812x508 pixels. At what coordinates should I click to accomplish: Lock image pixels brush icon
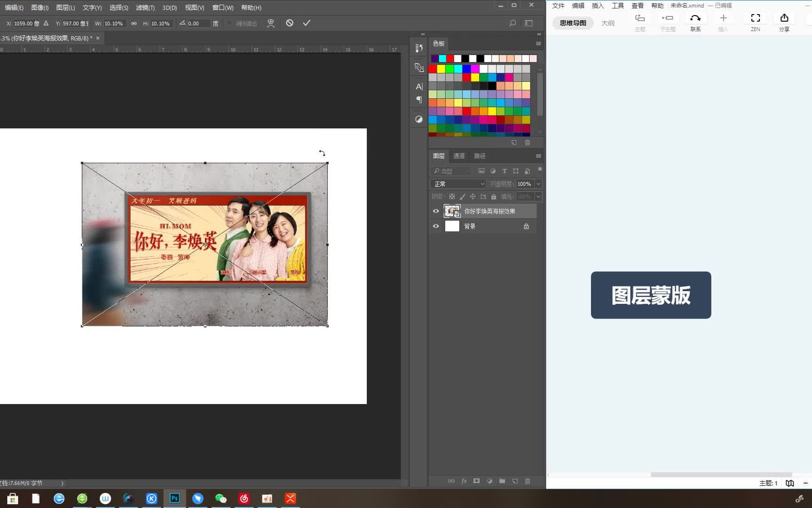click(x=462, y=197)
